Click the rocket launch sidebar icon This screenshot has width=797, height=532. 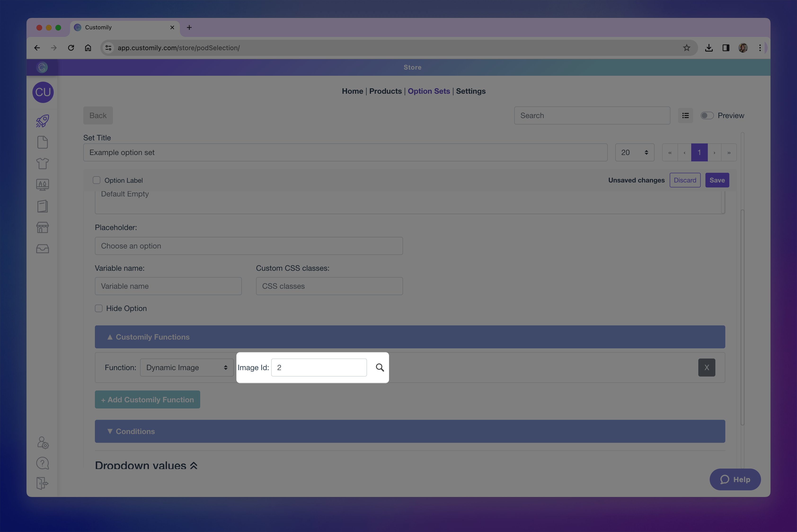pyautogui.click(x=42, y=121)
